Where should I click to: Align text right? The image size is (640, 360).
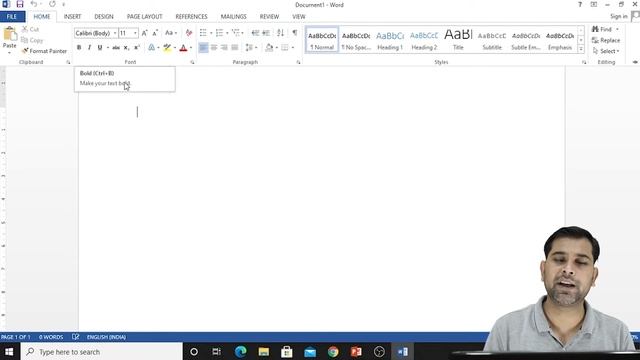[x=224, y=48]
